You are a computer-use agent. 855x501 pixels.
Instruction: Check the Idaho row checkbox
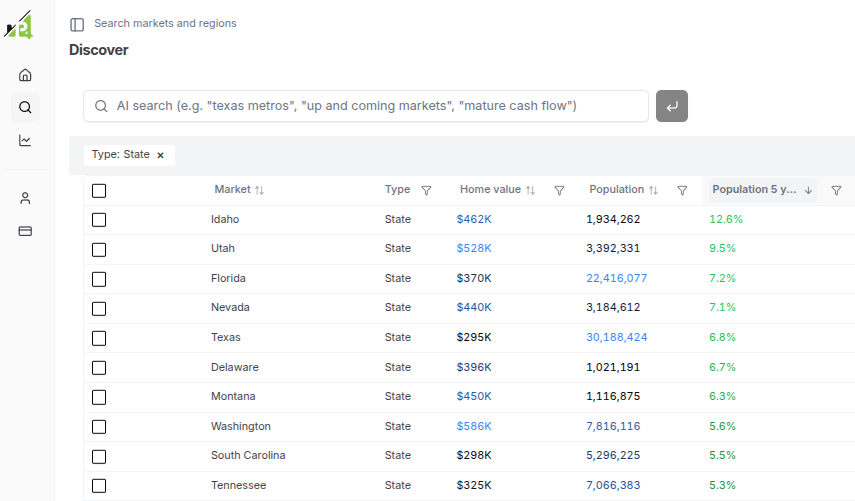click(99, 220)
